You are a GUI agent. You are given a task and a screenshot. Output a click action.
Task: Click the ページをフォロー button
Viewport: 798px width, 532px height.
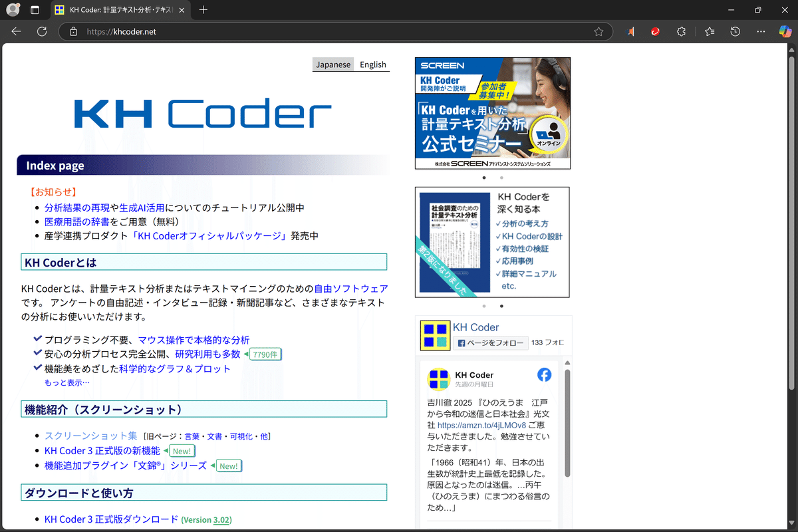(x=491, y=343)
